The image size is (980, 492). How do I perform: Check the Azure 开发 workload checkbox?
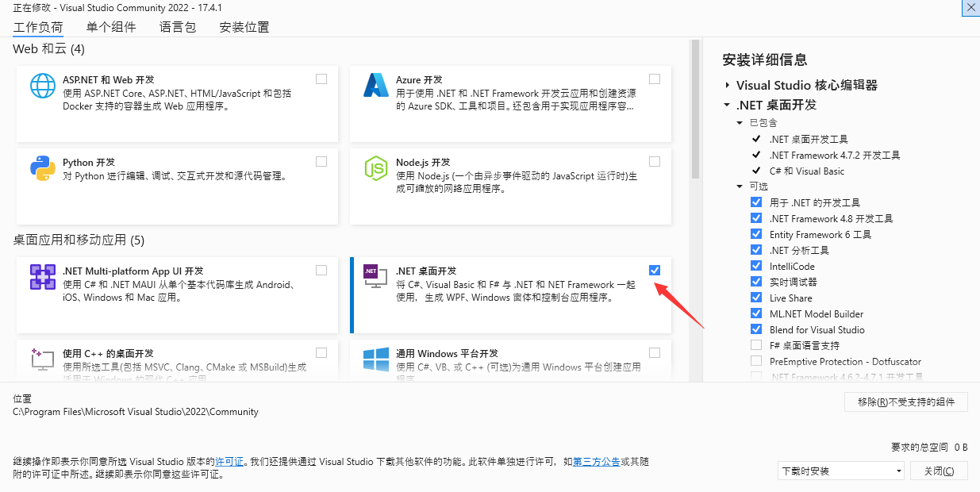[655, 79]
